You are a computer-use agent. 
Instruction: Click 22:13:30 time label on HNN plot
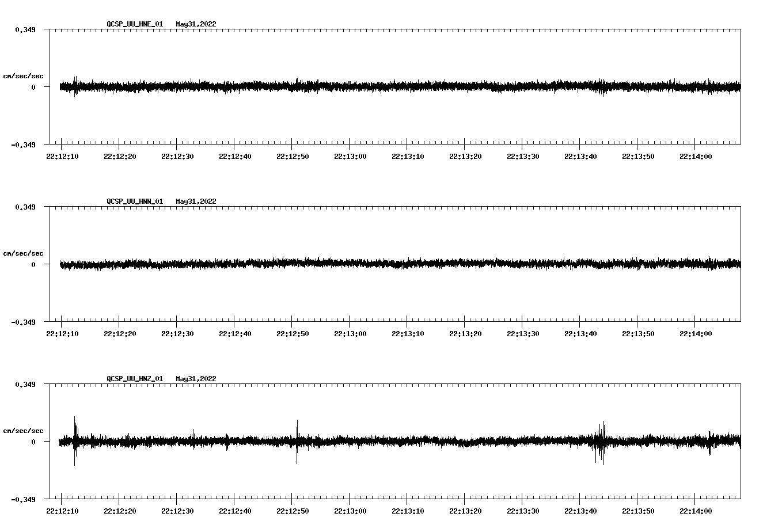tap(523, 334)
